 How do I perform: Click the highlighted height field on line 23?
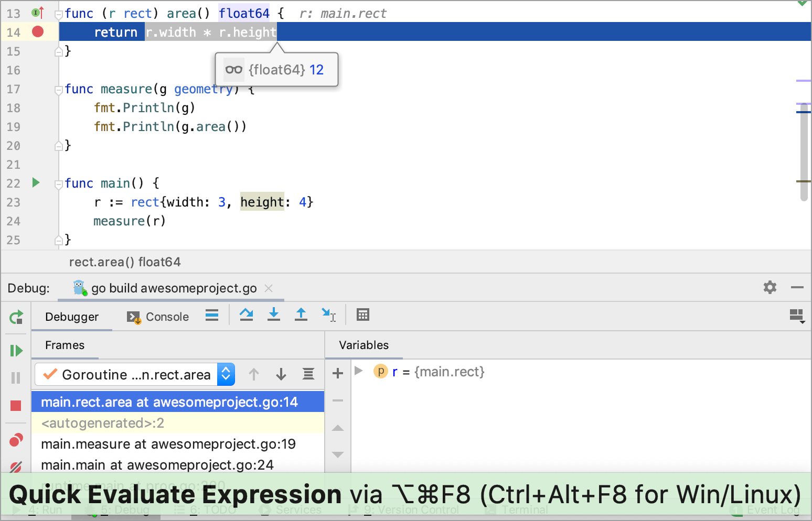click(262, 202)
